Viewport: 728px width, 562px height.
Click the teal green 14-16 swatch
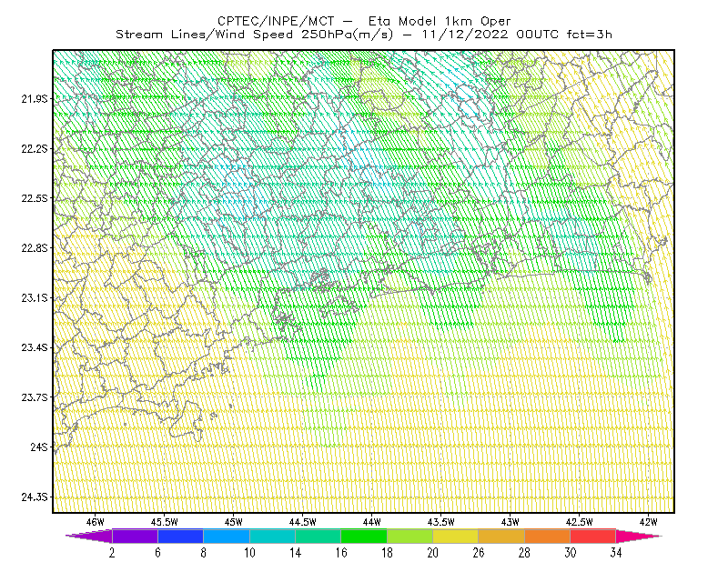(x=318, y=536)
